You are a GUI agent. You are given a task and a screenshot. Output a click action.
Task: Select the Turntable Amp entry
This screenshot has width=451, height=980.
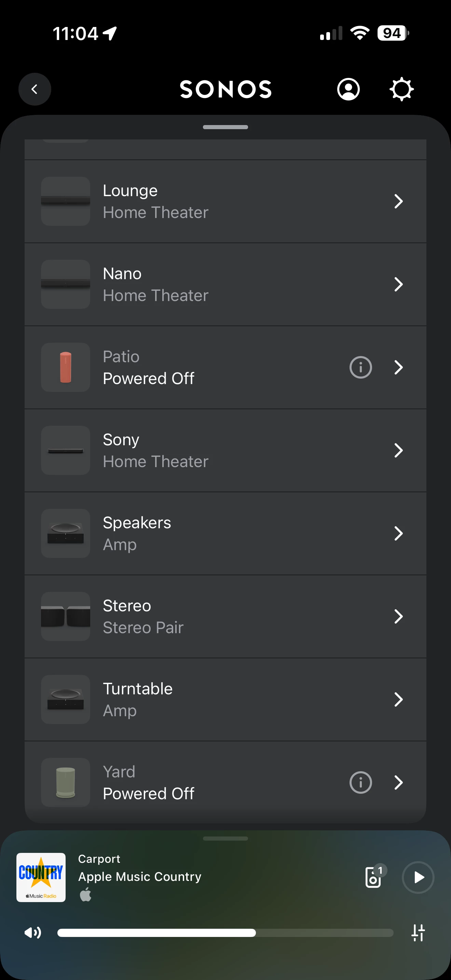(225, 699)
